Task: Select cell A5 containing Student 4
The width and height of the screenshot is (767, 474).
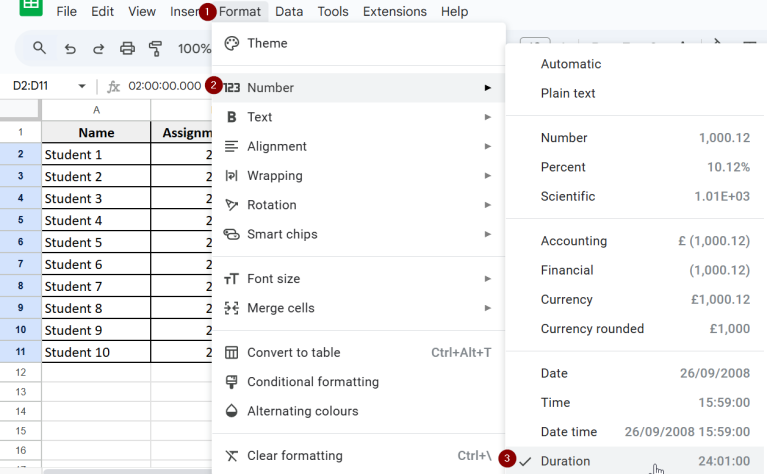Action: [96, 220]
